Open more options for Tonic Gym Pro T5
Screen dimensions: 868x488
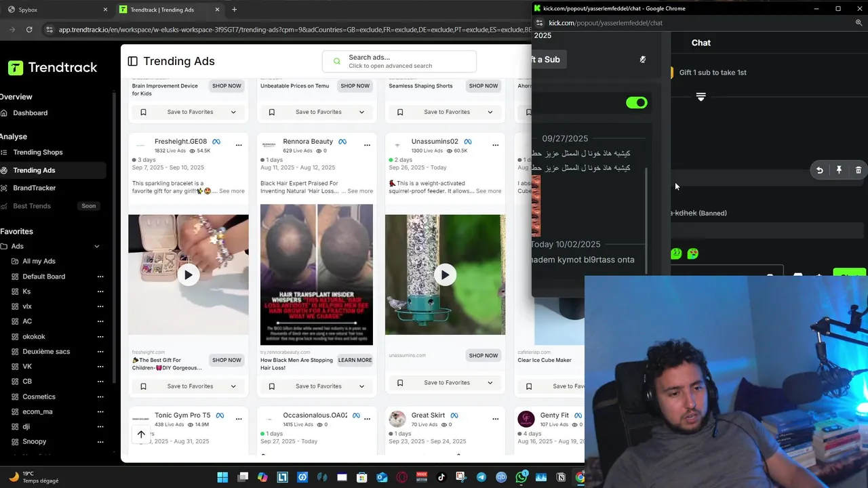tap(239, 418)
